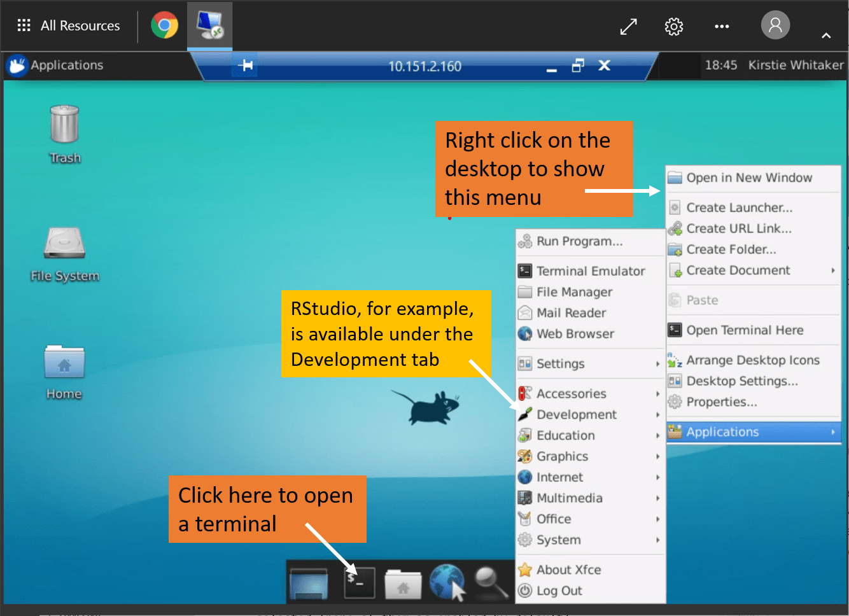The width and height of the screenshot is (849, 616).
Task: Expand the System submenu
Action: 590,540
